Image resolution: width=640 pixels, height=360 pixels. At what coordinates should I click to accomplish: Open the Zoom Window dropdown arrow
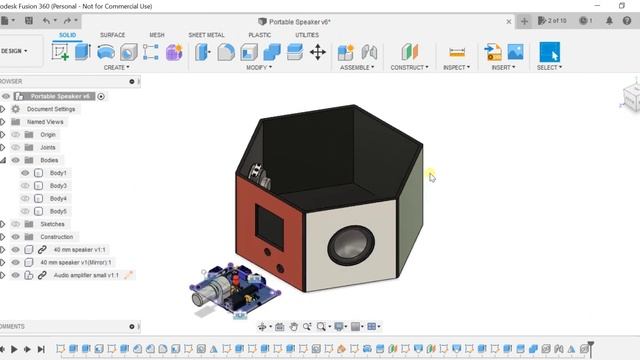pyautogui.click(x=329, y=327)
